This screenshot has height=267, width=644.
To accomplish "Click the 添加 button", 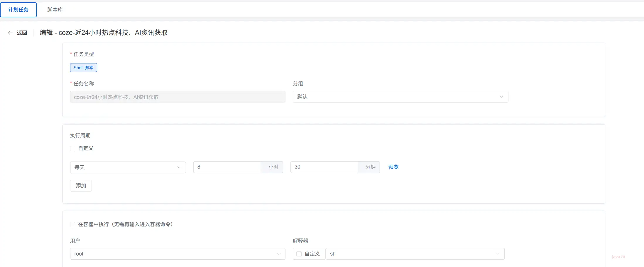I will (x=81, y=186).
